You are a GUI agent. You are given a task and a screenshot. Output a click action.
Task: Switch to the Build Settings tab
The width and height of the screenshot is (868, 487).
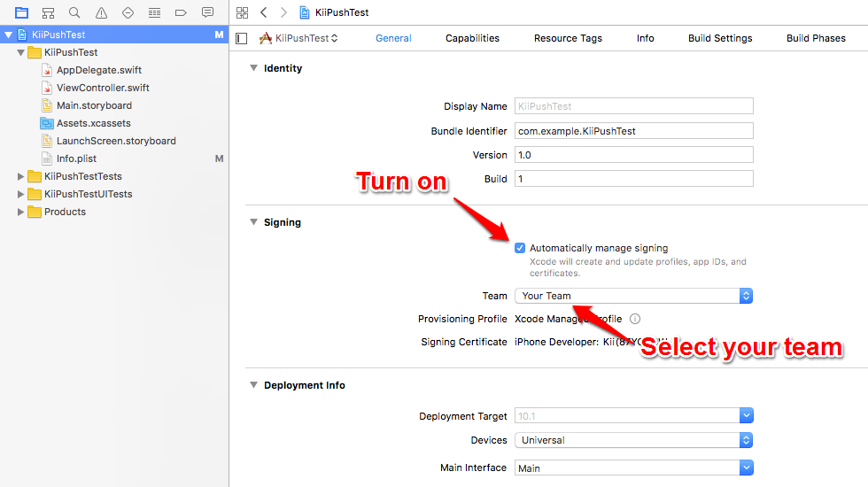point(719,38)
